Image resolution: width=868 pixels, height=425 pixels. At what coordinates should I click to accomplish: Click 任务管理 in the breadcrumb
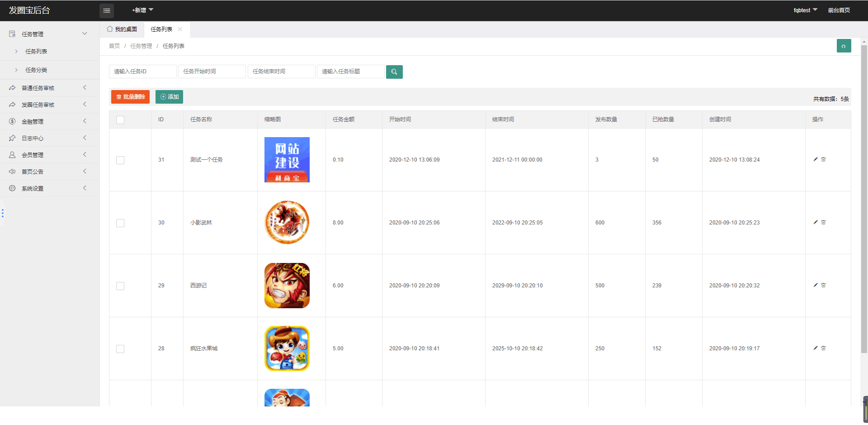click(141, 46)
